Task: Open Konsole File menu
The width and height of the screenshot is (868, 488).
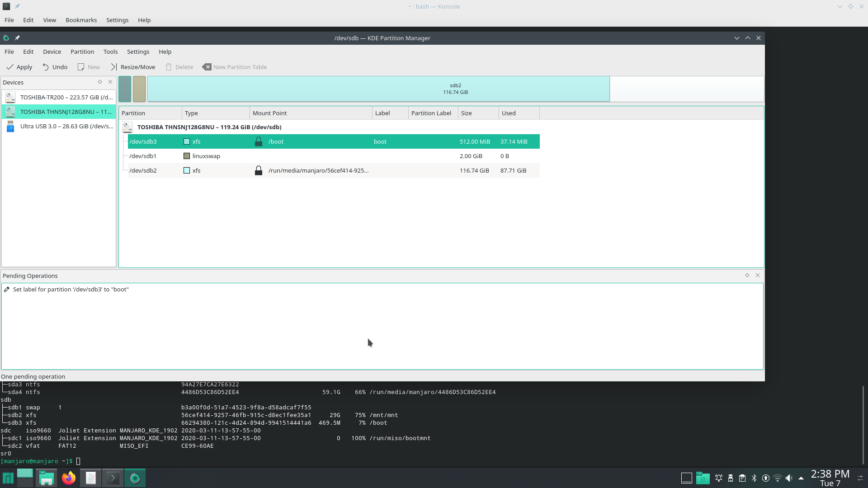Action: point(9,20)
